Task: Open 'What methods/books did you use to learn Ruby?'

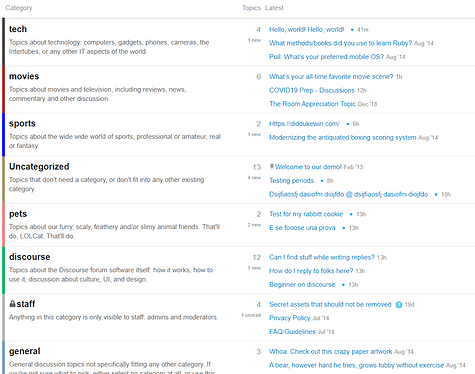Action: (340, 43)
